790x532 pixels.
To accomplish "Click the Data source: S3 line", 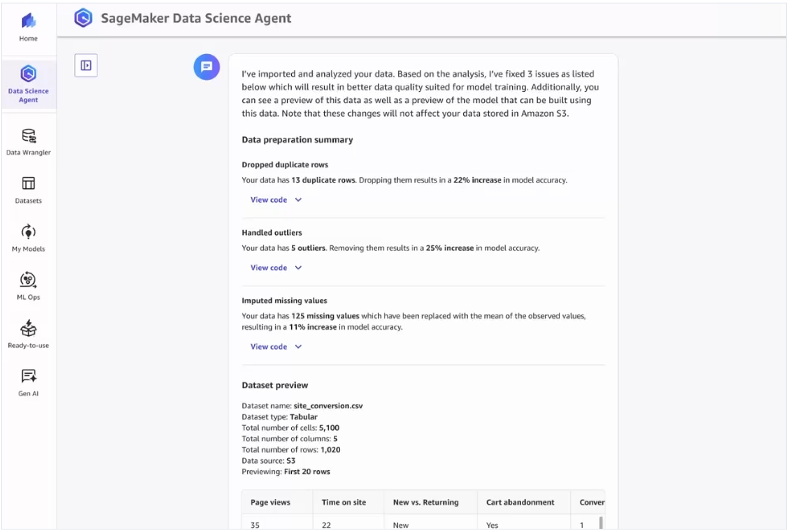I will click(268, 460).
